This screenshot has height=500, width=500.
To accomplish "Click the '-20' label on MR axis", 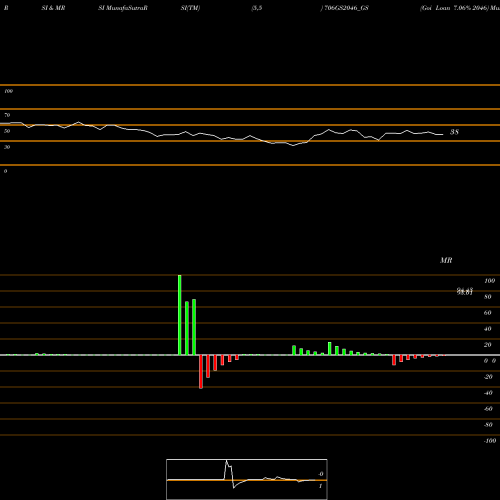I will 488,377.
